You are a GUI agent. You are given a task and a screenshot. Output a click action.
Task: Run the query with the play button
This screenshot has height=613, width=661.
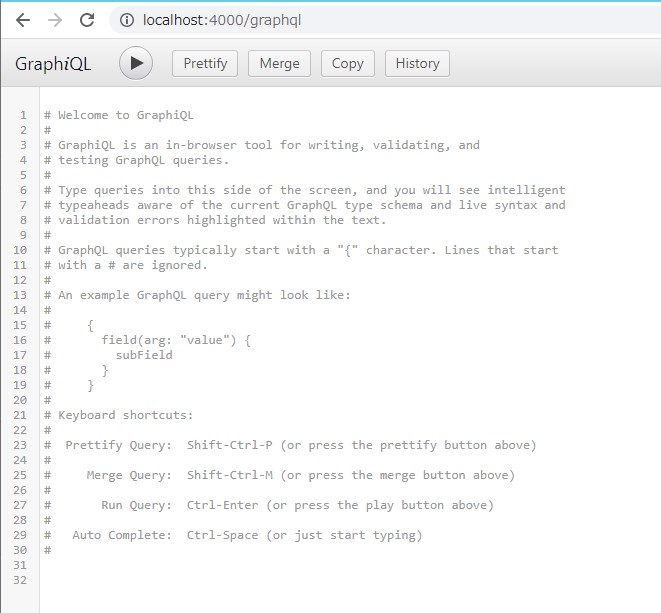tap(136, 63)
